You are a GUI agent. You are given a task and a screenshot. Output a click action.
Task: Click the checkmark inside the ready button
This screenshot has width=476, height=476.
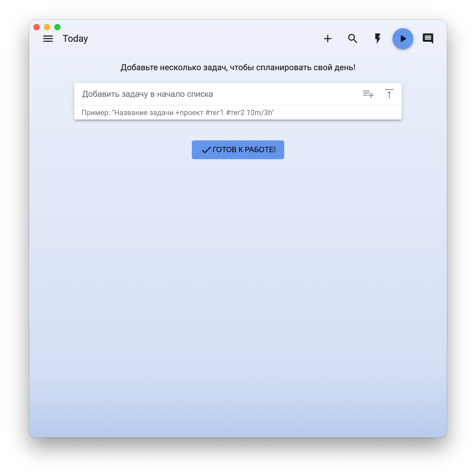pos(206,150)
